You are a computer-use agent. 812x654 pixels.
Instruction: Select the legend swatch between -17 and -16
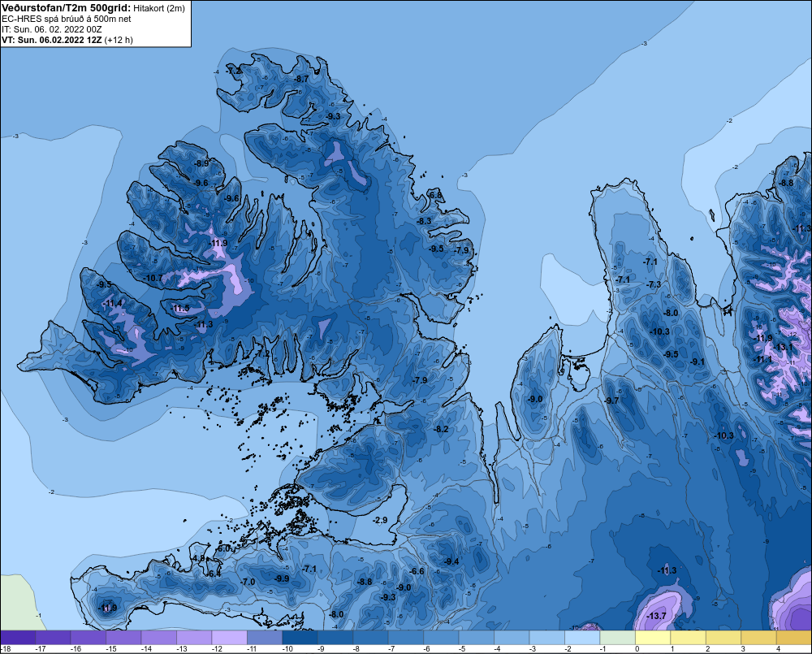54,637
